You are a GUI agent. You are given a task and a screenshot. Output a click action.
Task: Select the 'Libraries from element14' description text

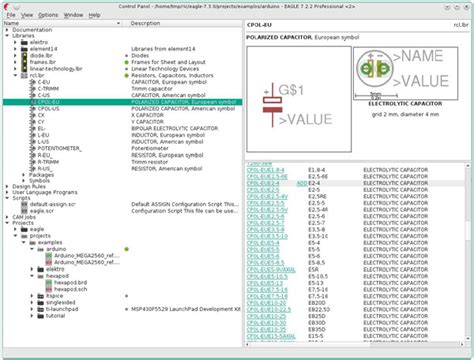tap(163, 49)
